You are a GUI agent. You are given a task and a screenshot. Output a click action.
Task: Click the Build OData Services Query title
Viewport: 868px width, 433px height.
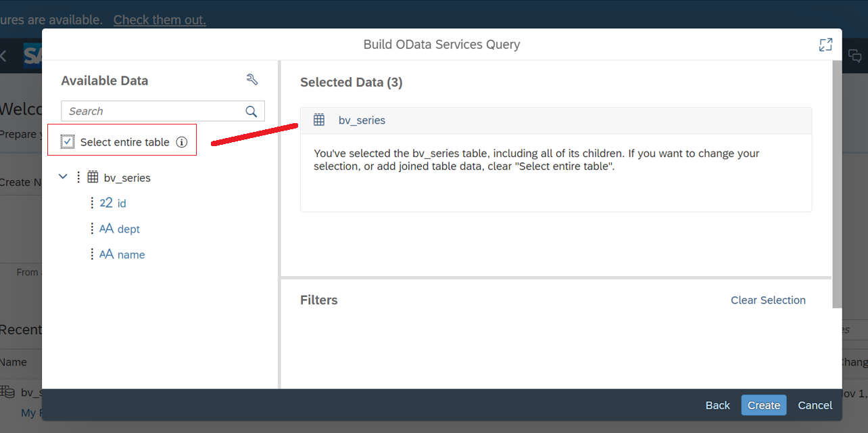pyautogui.click(x=441, y=45)
